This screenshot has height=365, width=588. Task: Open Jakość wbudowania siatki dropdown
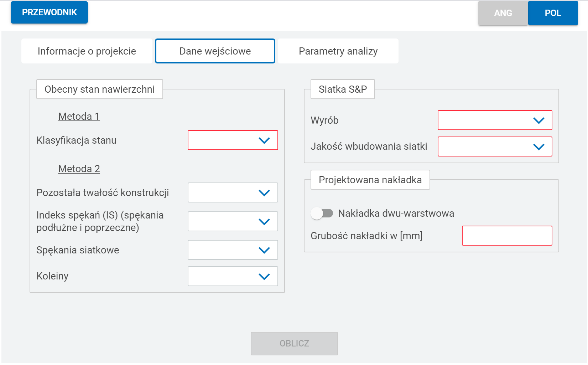click(x=495, y=146)
